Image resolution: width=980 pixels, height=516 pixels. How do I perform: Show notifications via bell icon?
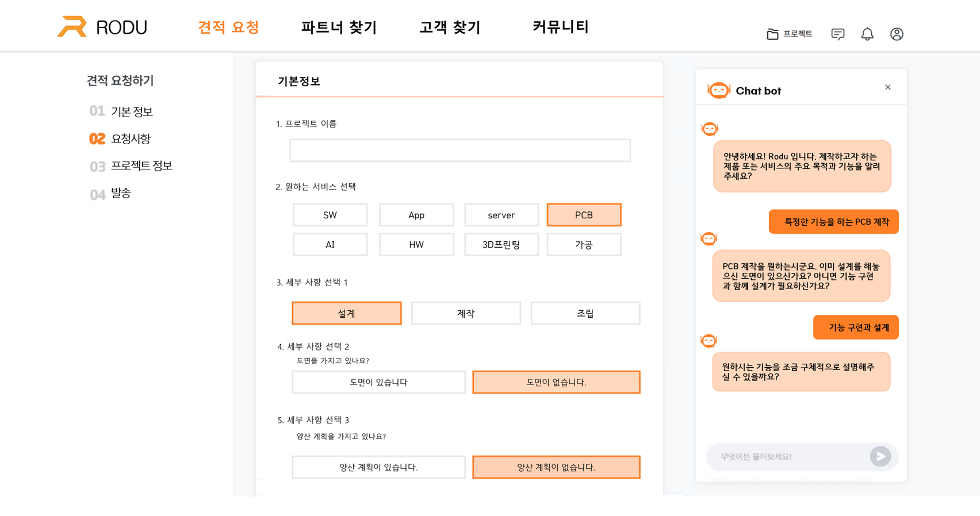pos(867,34)
